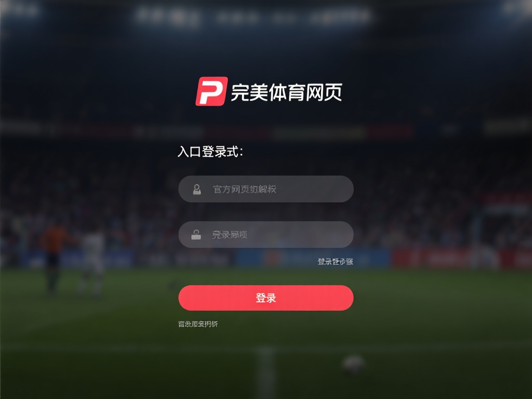Focus the input field with the lock icon
The height and width of the screenshot is (399, 532).
266,234
